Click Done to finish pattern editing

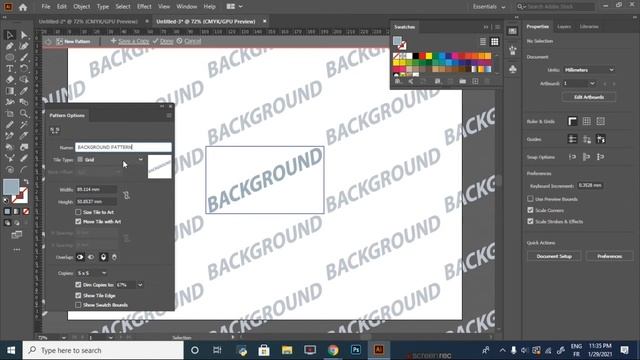(x=163, y=41)
